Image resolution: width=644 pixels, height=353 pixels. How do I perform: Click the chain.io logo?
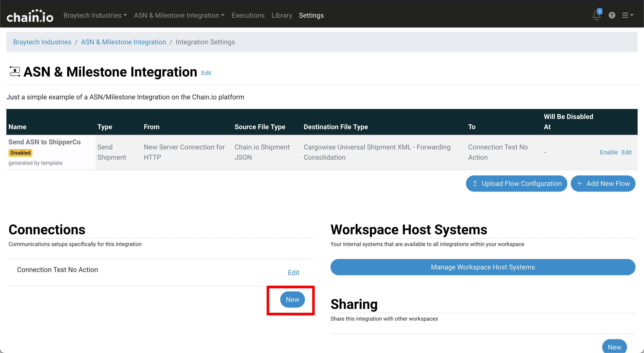[x=30, y=16]
